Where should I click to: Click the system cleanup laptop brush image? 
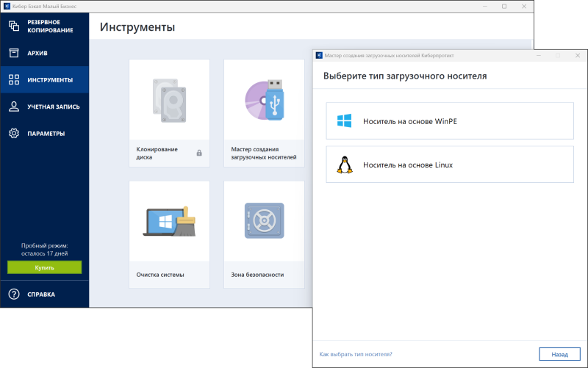pyautogui.click(x=169, y=221)
